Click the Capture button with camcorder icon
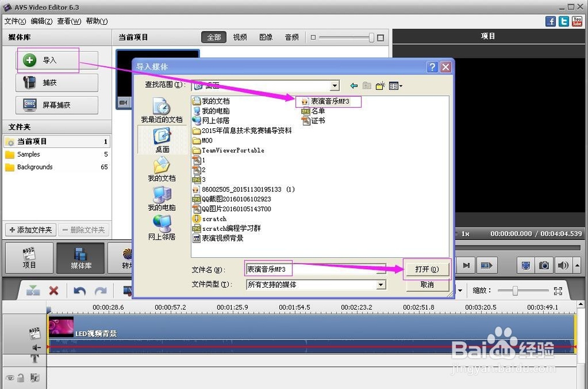Screen dimensions: 588x389 (56, 82)
